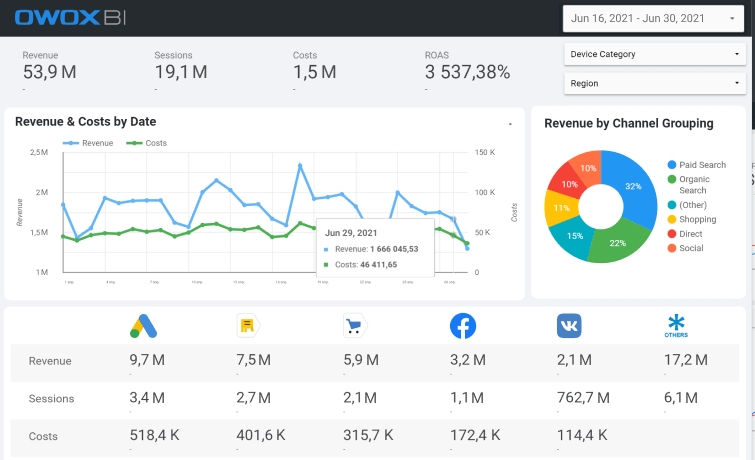Toggle Paid Search in pie legend
Screen dimensions: 755x460
coord(697,165)
